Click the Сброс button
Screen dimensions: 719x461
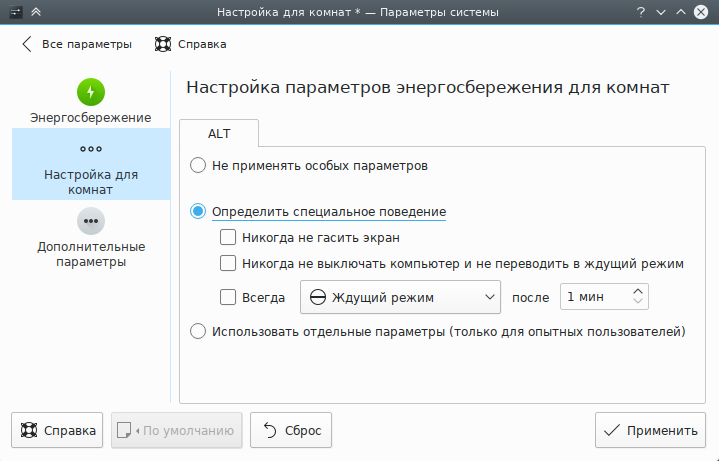[290, 431]
